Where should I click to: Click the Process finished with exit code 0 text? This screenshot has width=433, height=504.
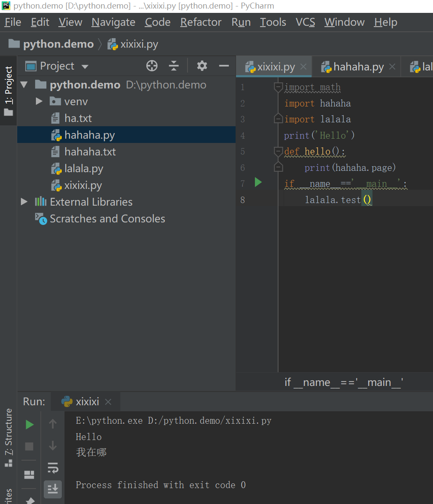click(x=160, y=485)
